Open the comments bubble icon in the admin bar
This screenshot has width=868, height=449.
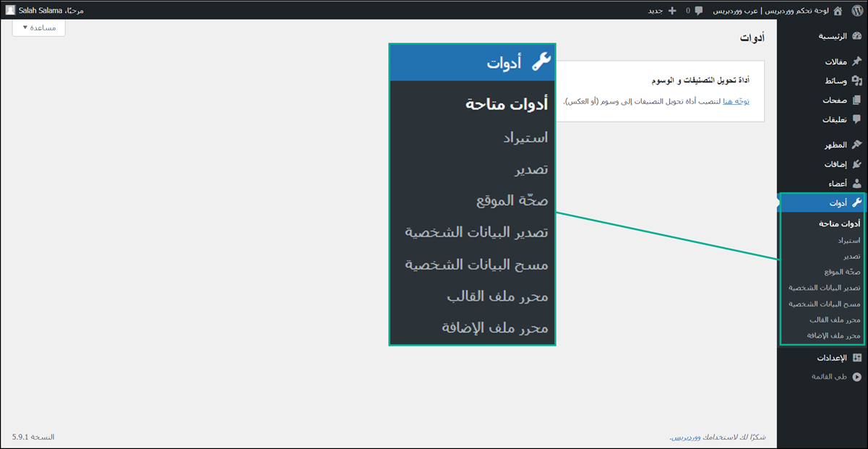(698, 10)
